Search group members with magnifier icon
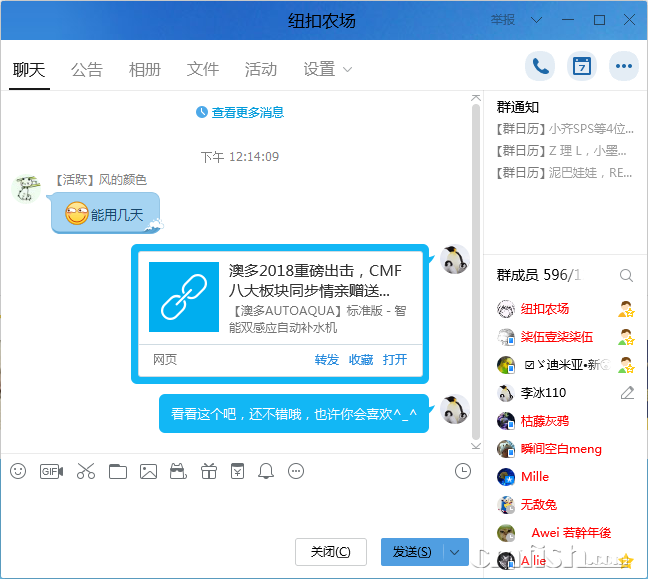Viewport: 648px width, 579px height. coord(626,275)
